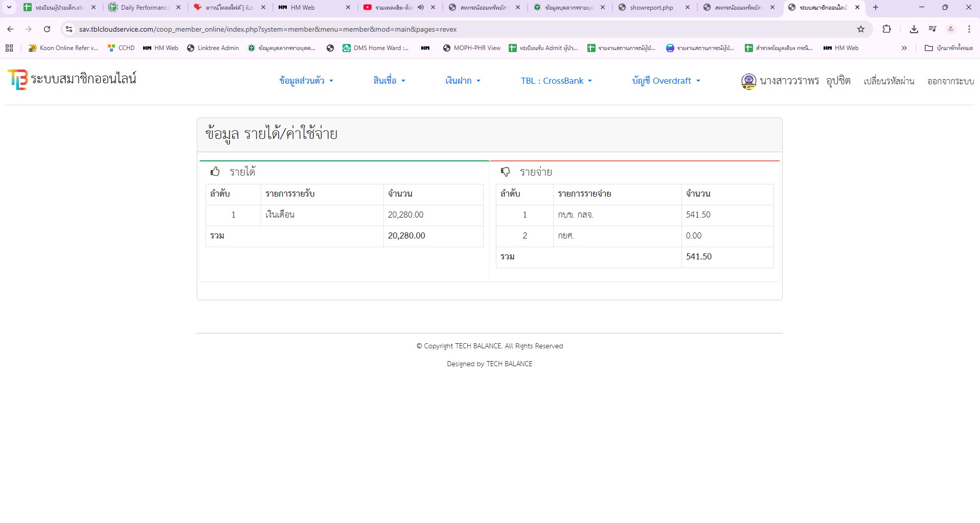Open the Chrome three-dot menu
980x523 pixels.
point(969,29)
